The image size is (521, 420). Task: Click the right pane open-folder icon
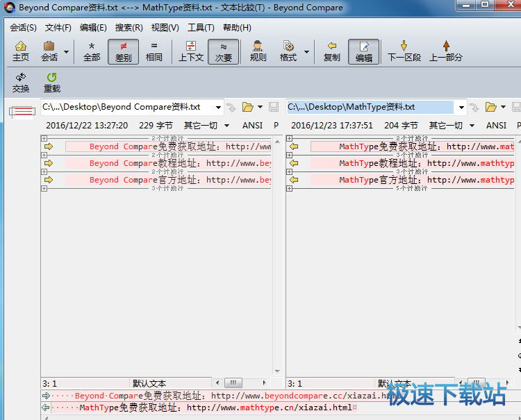490,107
